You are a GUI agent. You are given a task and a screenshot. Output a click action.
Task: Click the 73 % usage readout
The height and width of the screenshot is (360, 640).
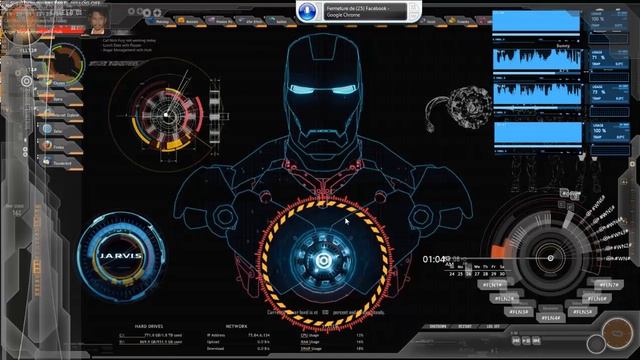pos(599,93)
